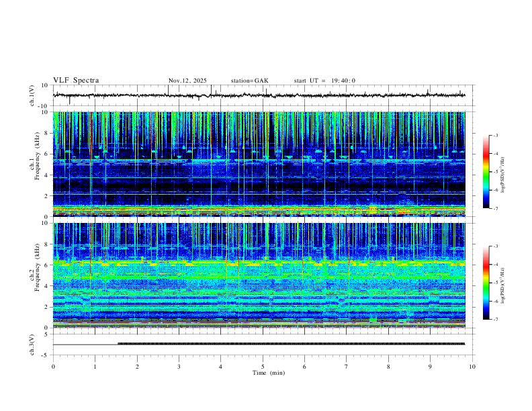532x411 pixels.
Task: Click the lower PSD color scale bar
Action: point(486,283)
